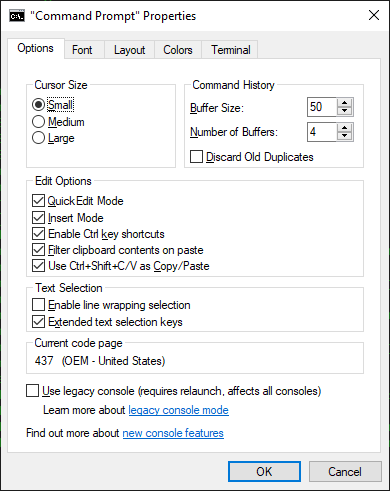Click the Command Prompt title bar icon

coord(17,16)
